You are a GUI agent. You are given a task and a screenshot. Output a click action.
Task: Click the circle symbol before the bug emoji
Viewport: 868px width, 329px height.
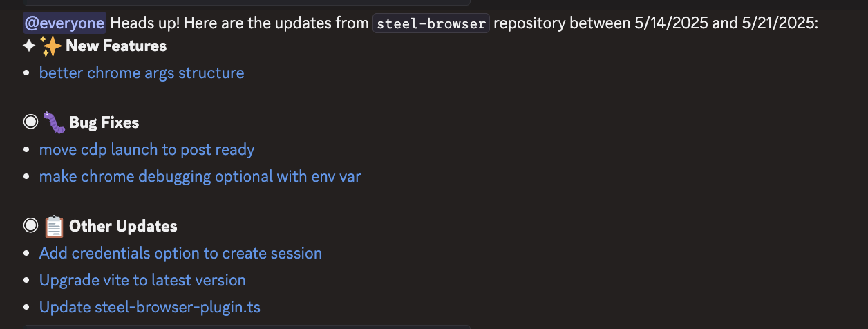point(30,122)
